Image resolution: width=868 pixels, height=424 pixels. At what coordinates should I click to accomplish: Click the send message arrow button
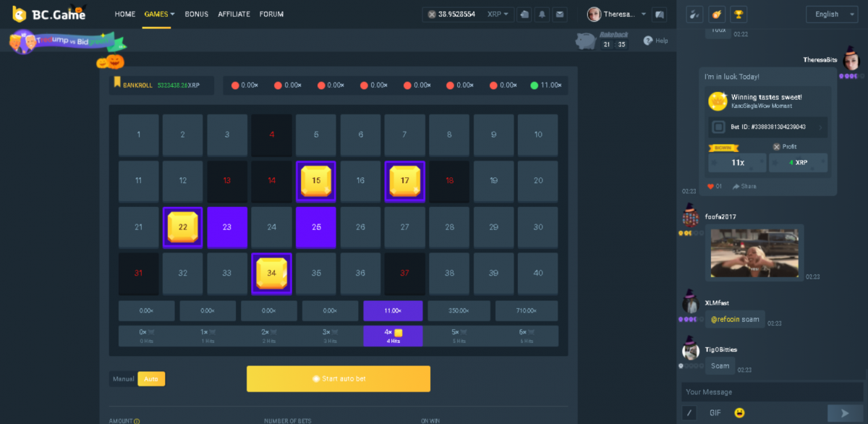tap(844, 412)
